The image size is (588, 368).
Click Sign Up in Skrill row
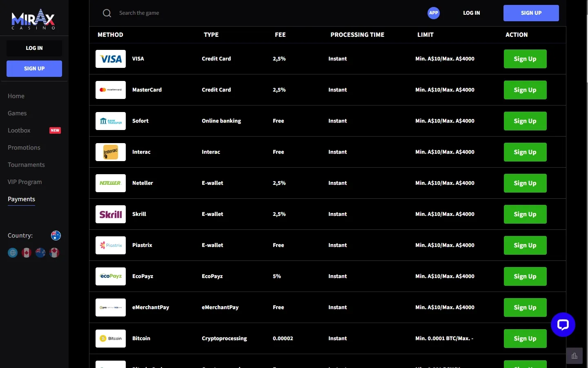(525, 214)
